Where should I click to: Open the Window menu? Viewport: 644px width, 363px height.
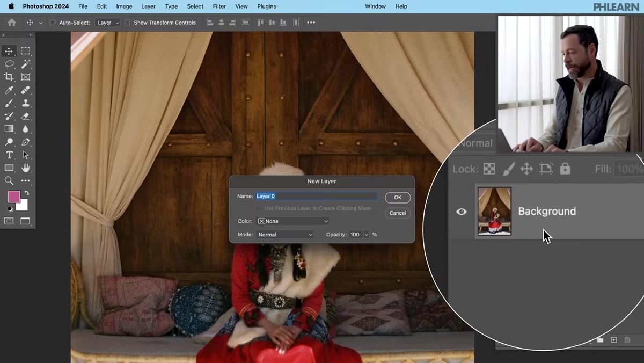tap(375, 6)
